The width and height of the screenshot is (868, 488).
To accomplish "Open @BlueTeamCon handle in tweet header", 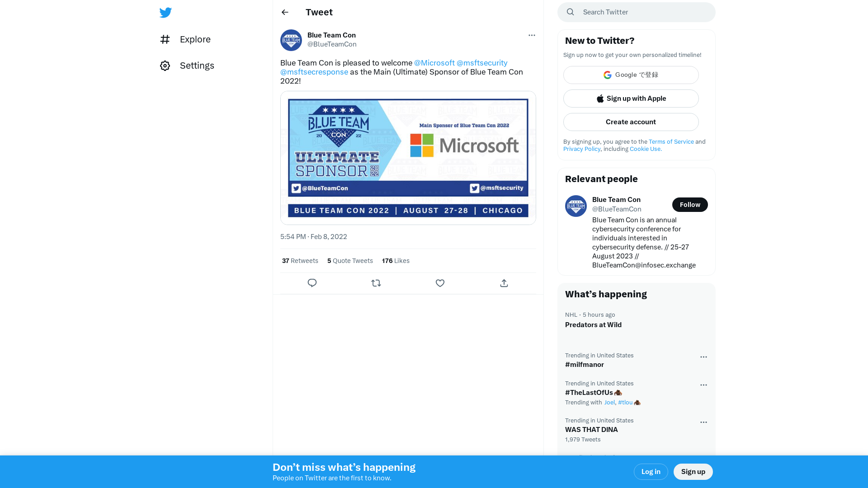I will point(332,44).
